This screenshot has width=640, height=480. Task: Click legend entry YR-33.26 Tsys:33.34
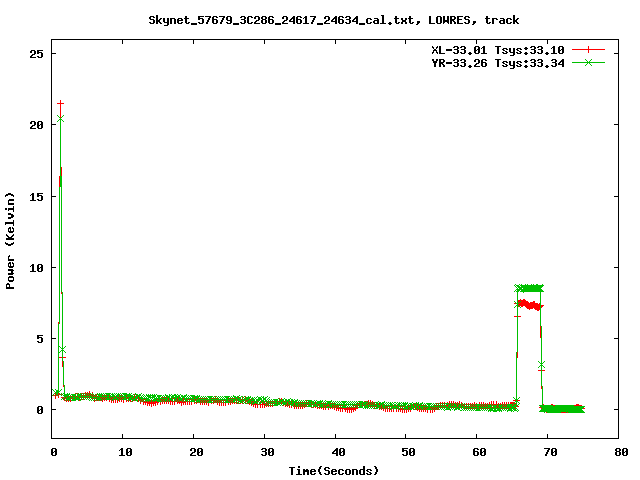(498, 63)
